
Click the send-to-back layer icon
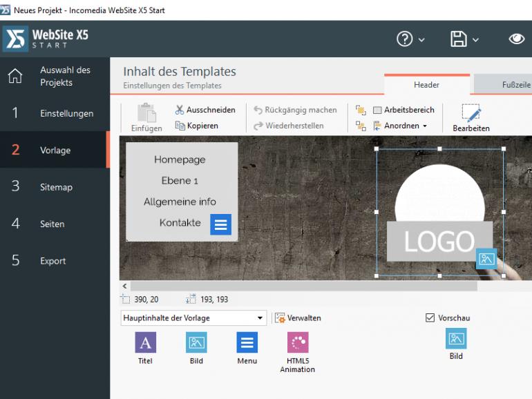(361, 126)
